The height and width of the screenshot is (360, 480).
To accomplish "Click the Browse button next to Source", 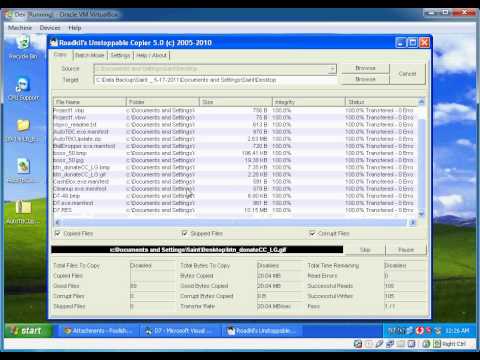I will 365,68.
